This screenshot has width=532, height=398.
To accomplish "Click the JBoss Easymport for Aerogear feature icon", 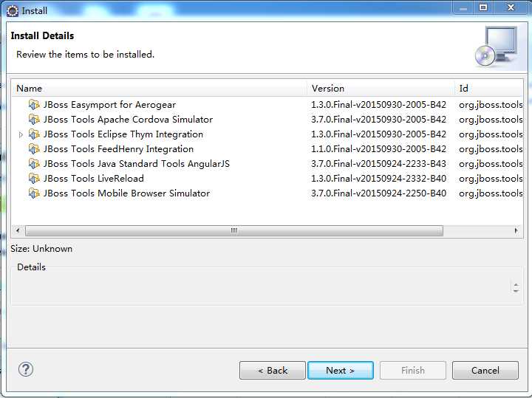I will point(34,105).
